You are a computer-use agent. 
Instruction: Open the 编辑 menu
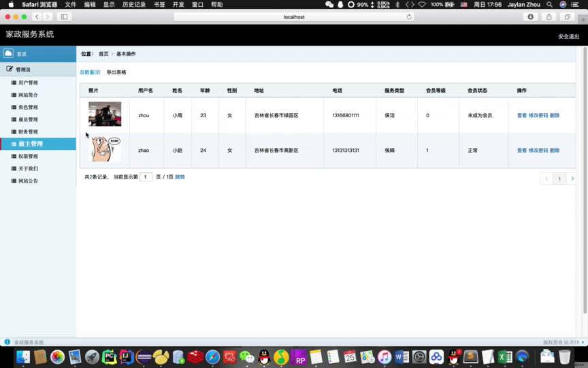tap(90, 5)
